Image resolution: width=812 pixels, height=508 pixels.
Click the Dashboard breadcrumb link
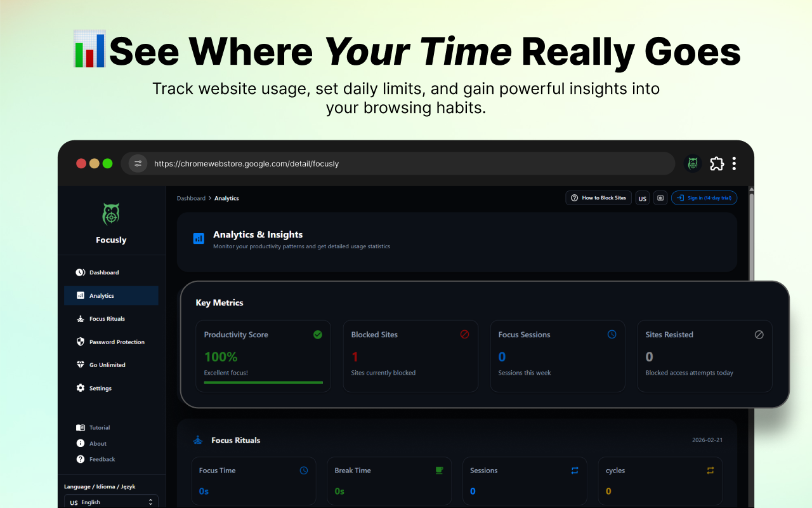pos(191,198)
